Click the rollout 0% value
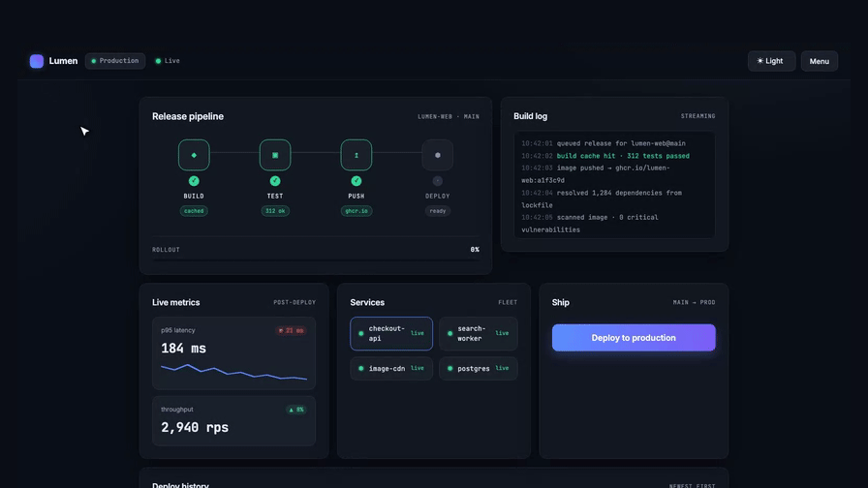Viewport: 868px width, 488px height. (x=475, y=250)
